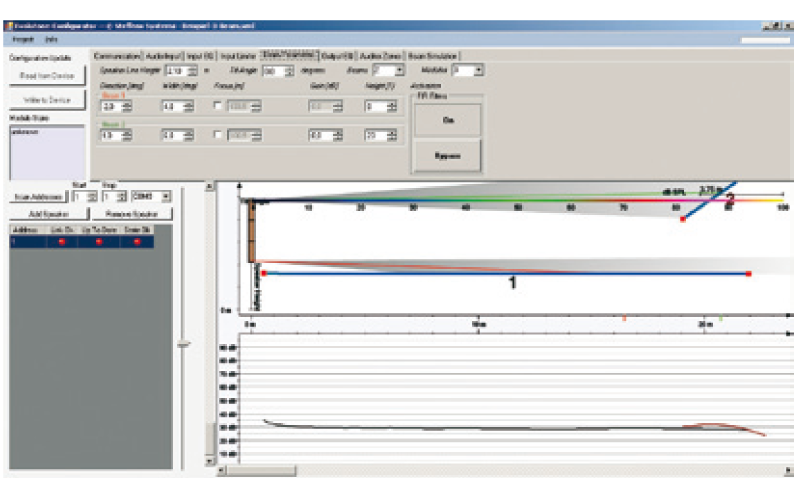Open the Info menu

point(51,39)
